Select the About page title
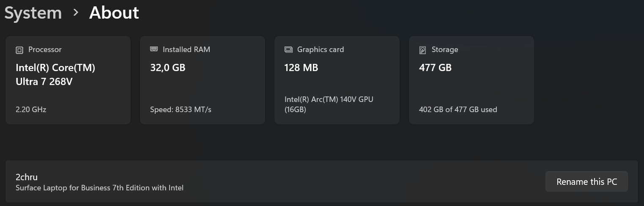Image resolution: width=644 pixels, height=206 pixels. point(114,13)
